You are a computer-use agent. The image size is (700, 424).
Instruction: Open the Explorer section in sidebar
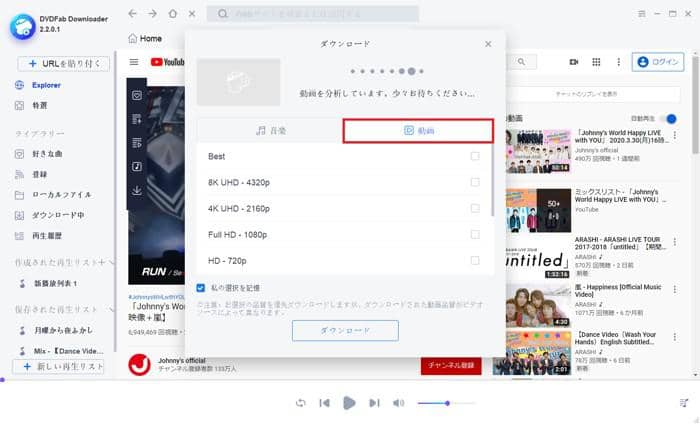coord(46,85)
